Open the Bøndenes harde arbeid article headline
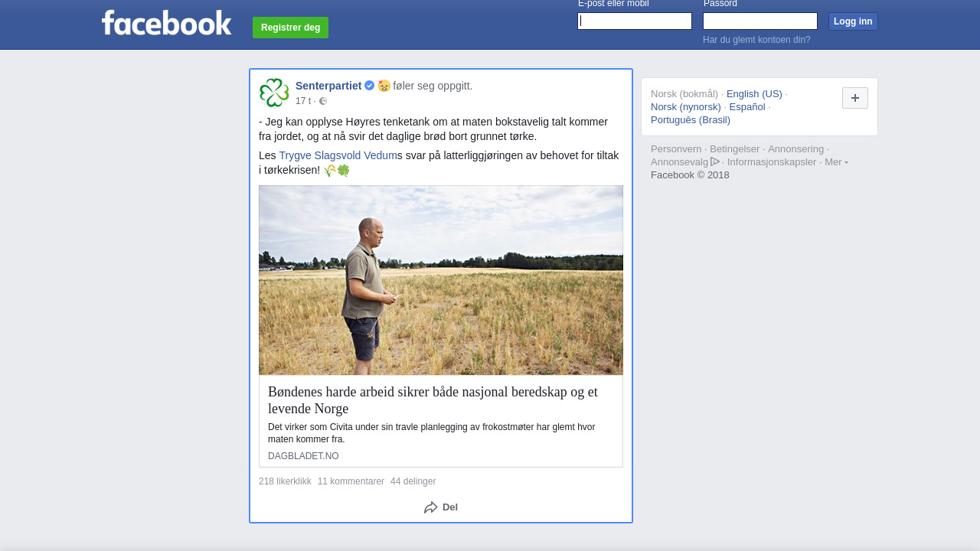The image size is (980, 551). click(433, 400)
